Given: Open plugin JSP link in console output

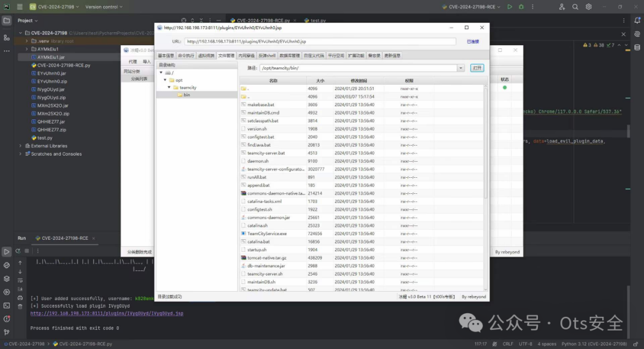Looking at the screenshot, I should pyautogui.click(x=107, y=313).
